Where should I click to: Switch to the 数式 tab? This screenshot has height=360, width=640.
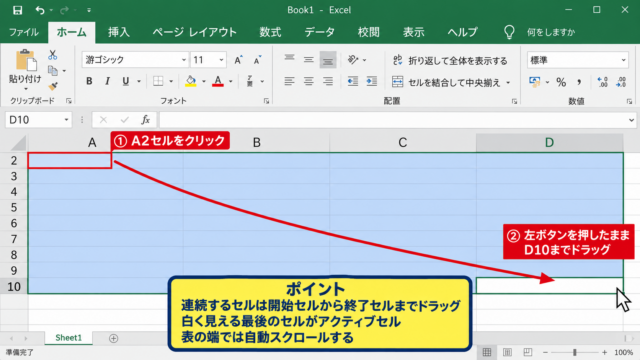click(x=270, y=32)
